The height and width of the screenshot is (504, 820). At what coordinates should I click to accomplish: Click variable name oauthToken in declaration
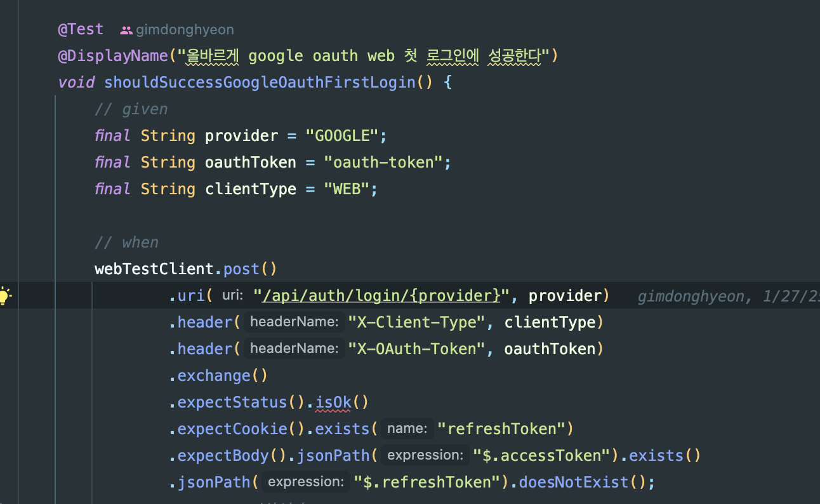pos(250,162)
